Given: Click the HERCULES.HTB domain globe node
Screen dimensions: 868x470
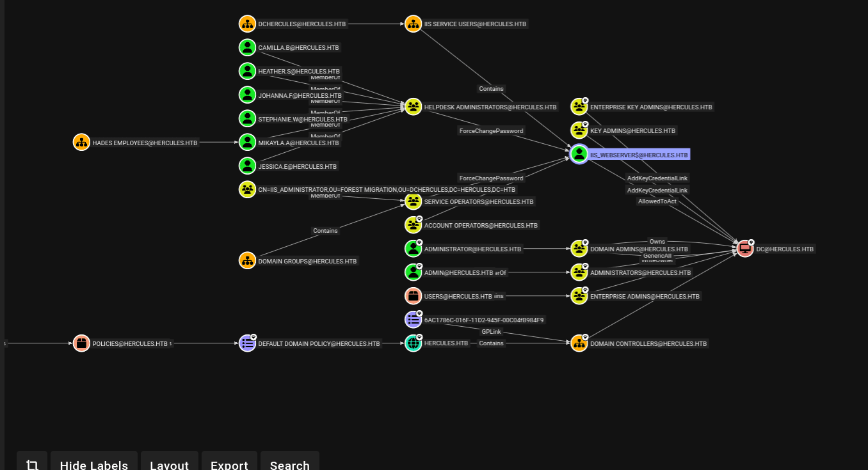Looking at the screenshot, I should (x=413, y=343).
